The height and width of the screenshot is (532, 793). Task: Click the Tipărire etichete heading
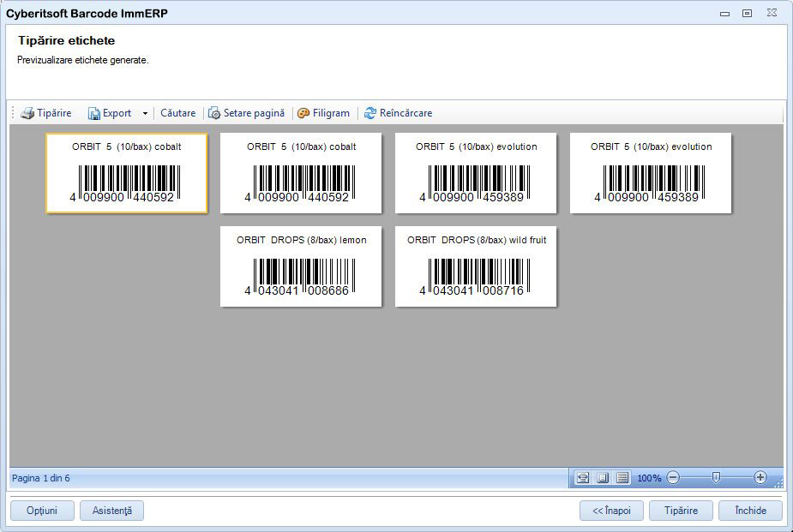66,40
